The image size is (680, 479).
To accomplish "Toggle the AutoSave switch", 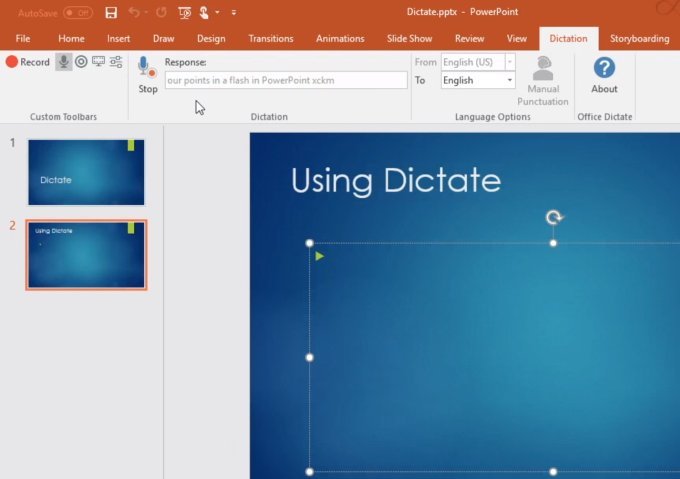I will [x=78, y=13].
